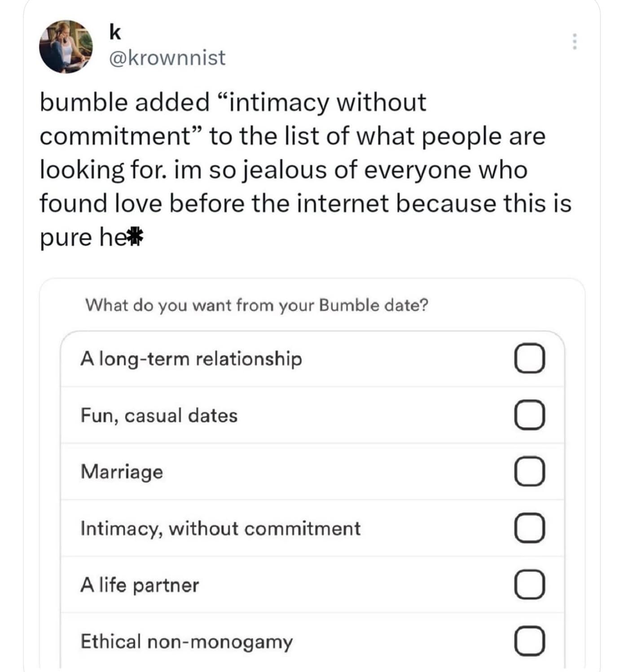
Task: Toggle the 'A life partner' checkbox
Action: pyautogui.click(x=529, y=585)
